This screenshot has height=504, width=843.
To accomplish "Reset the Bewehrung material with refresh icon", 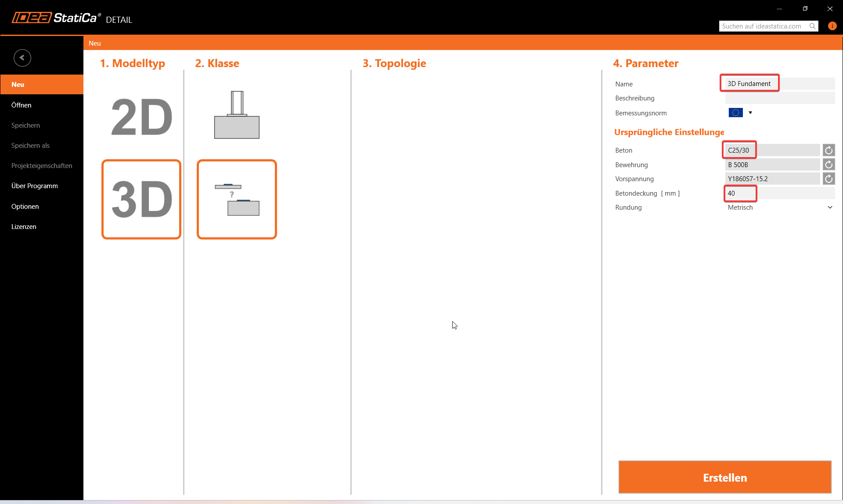I will click(x=829, y=165).
